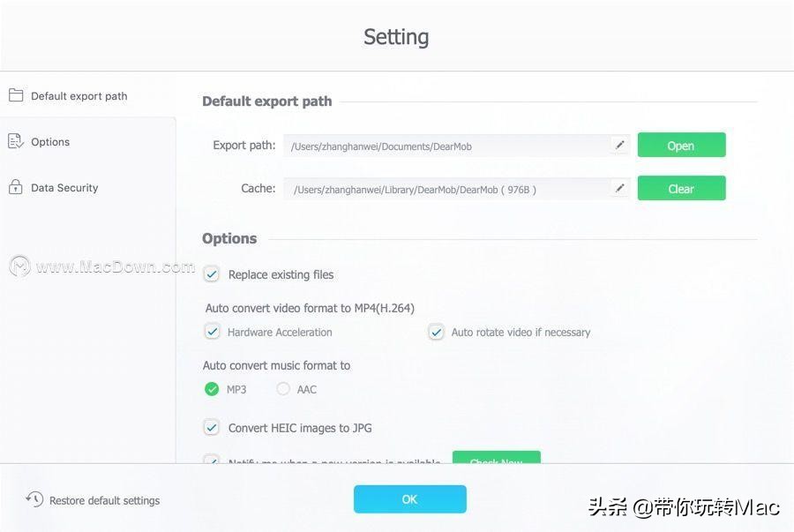The image size is (794, 532).
Task: Confirm settings with the OK button
Action: (x=409, y=498)
